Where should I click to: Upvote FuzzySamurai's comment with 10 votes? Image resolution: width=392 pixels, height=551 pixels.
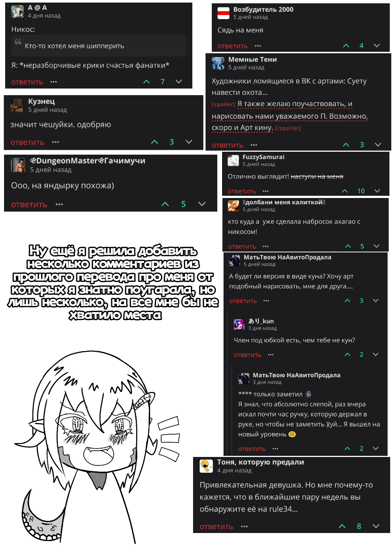tap(345, 191)
